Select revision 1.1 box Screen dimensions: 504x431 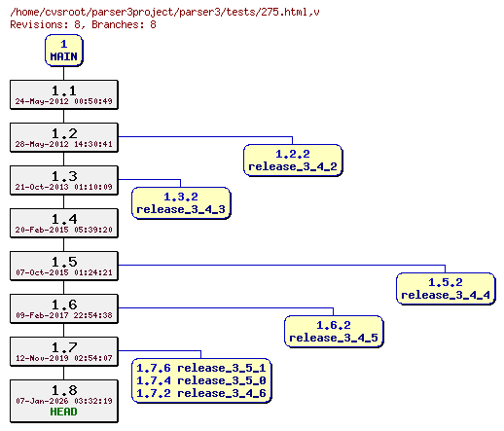click(x=64, y=94)
